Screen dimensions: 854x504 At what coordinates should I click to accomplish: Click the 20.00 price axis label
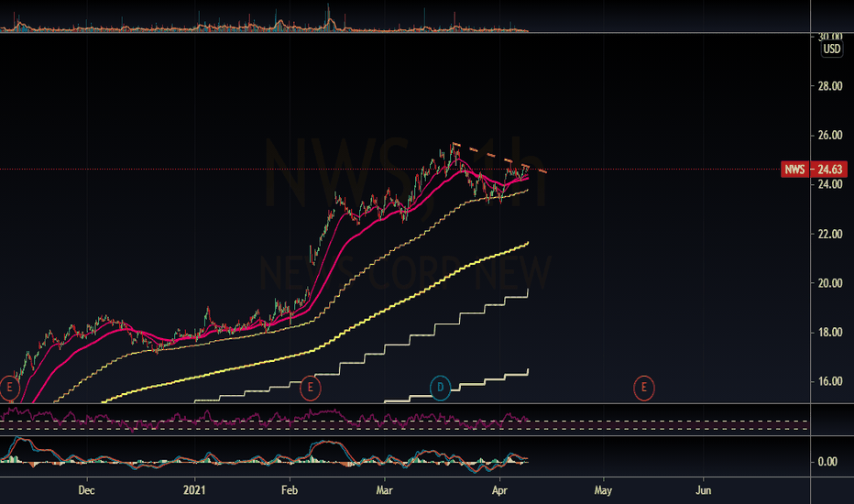[x=830, y=283]
